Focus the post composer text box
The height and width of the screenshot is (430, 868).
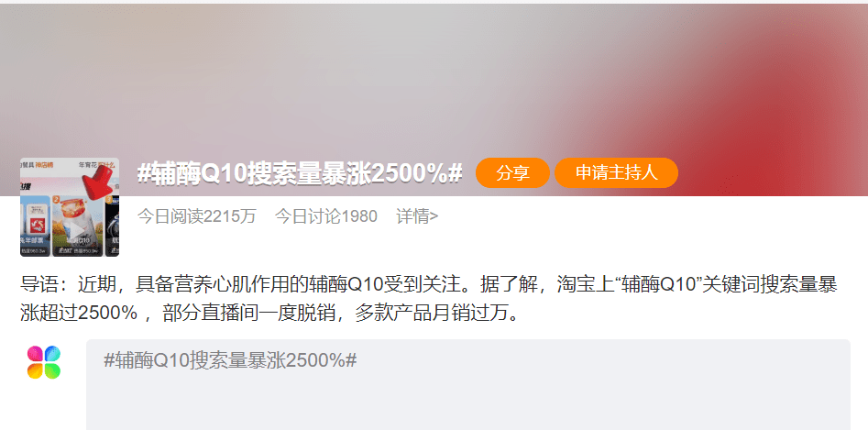point(467,385)
